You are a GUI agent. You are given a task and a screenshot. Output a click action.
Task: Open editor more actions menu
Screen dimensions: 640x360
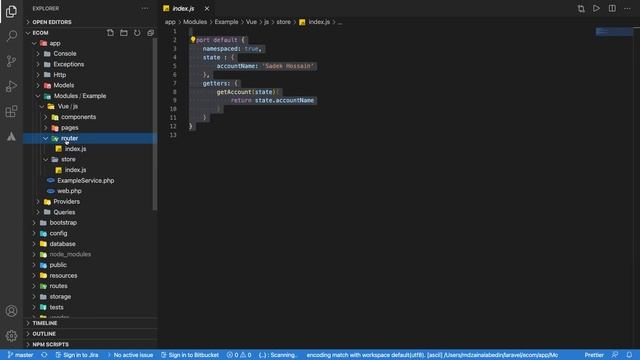point(627,9)
